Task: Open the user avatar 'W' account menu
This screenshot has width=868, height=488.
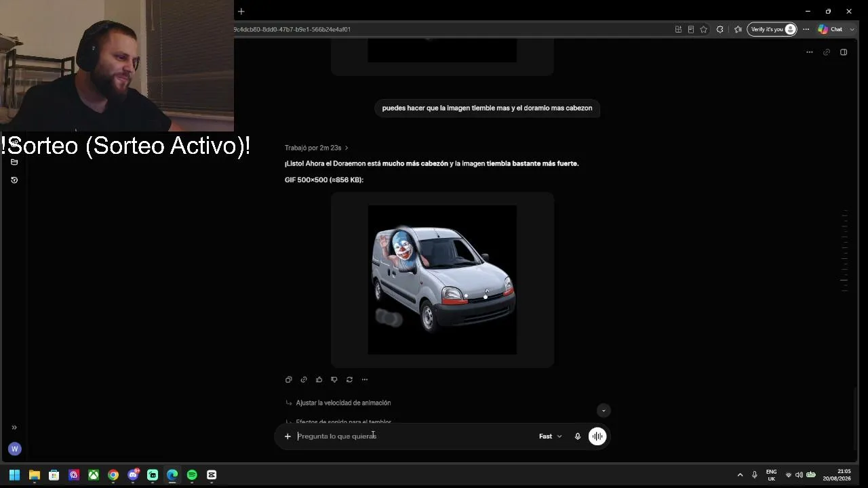Action: pyautogui.click(x=15, y=449)
